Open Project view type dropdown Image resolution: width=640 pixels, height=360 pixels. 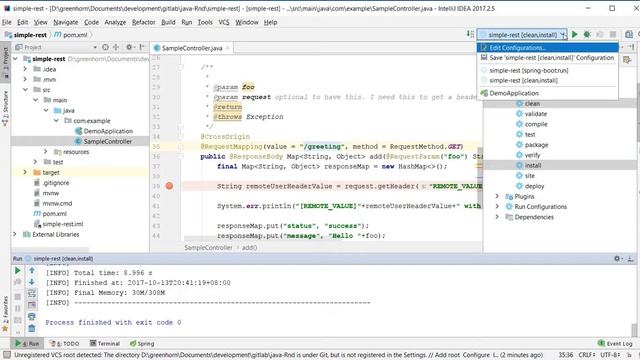click(95, 47)
